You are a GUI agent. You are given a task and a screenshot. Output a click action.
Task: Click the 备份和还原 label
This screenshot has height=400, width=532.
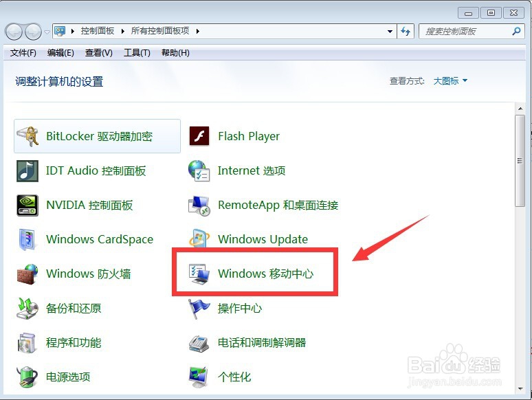tap(74, 308)
